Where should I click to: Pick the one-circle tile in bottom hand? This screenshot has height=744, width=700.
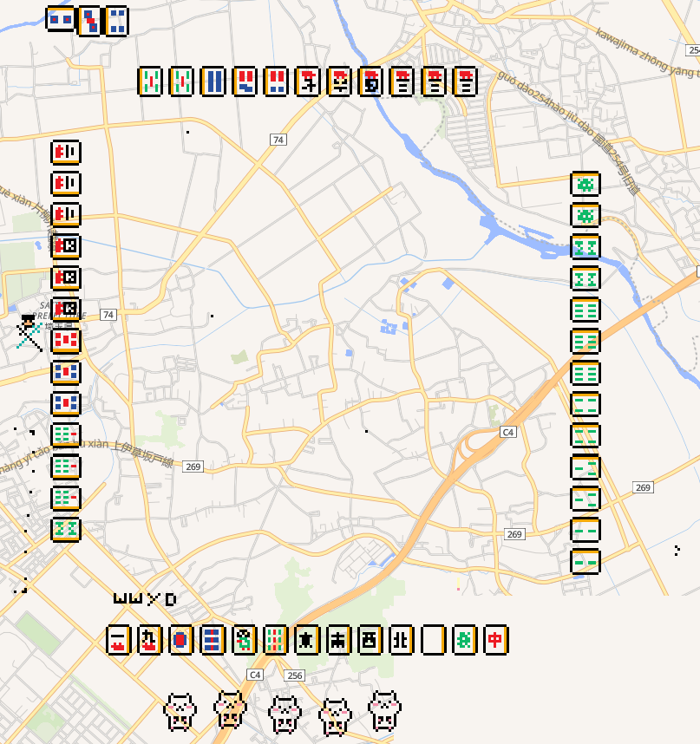pos(180,640)
